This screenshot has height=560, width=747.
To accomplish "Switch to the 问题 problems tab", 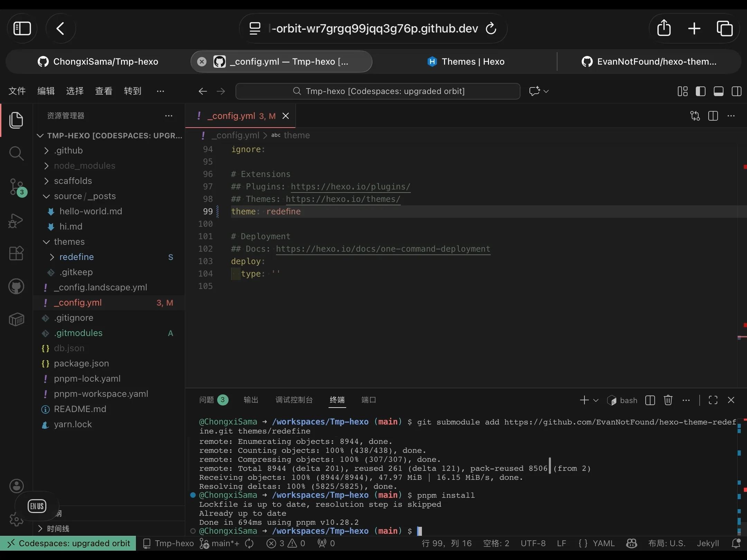I will [207, 400].
